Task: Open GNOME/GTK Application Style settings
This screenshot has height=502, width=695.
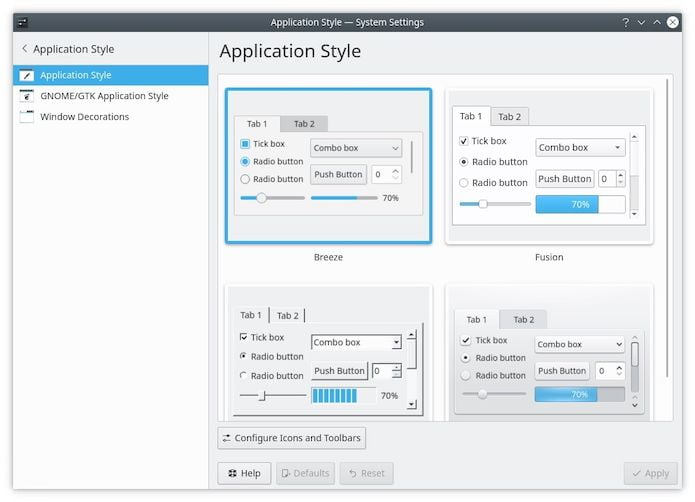Action: [111, 96]
